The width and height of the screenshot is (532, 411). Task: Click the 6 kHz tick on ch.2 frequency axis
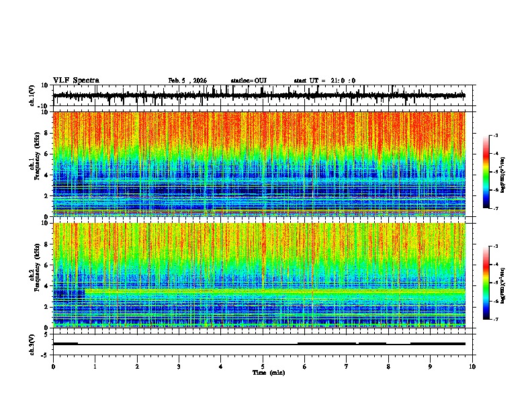(47, 265)
